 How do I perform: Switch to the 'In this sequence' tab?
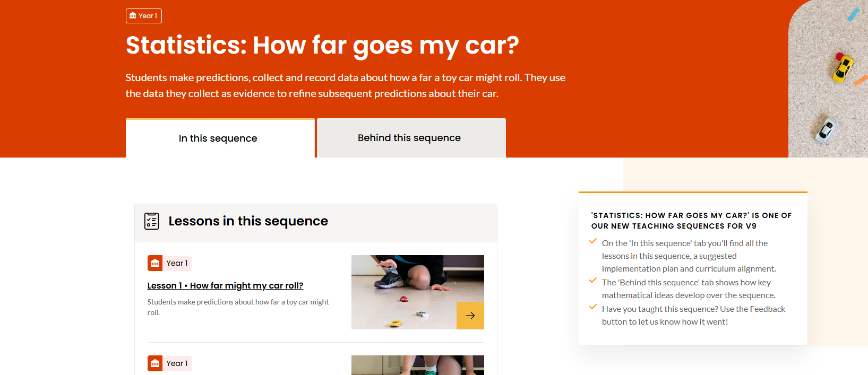(220, 138)
